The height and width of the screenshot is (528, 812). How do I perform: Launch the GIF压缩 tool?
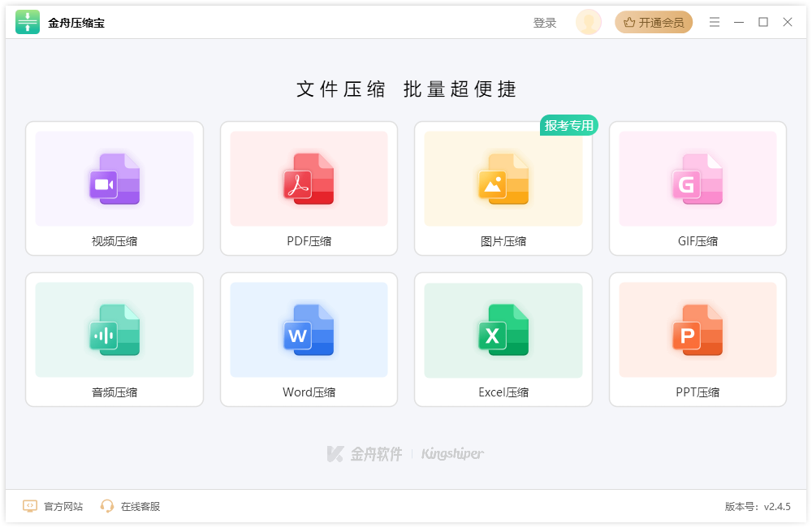point(697,179)
